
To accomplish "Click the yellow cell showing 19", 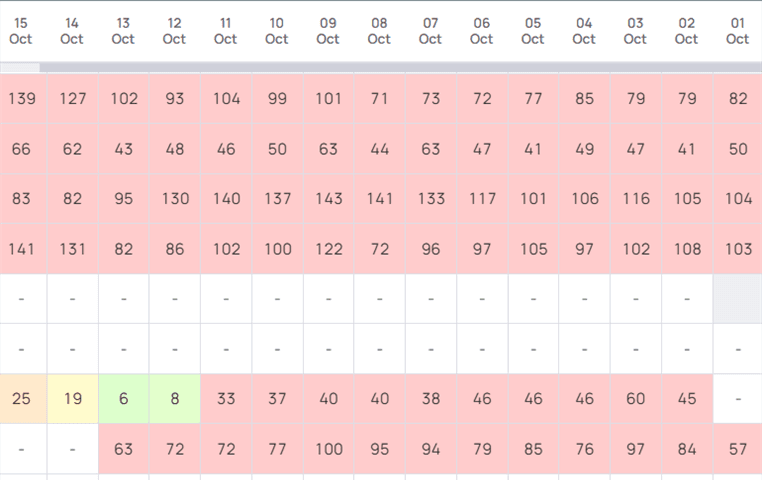I will click(x=72, y=399).
